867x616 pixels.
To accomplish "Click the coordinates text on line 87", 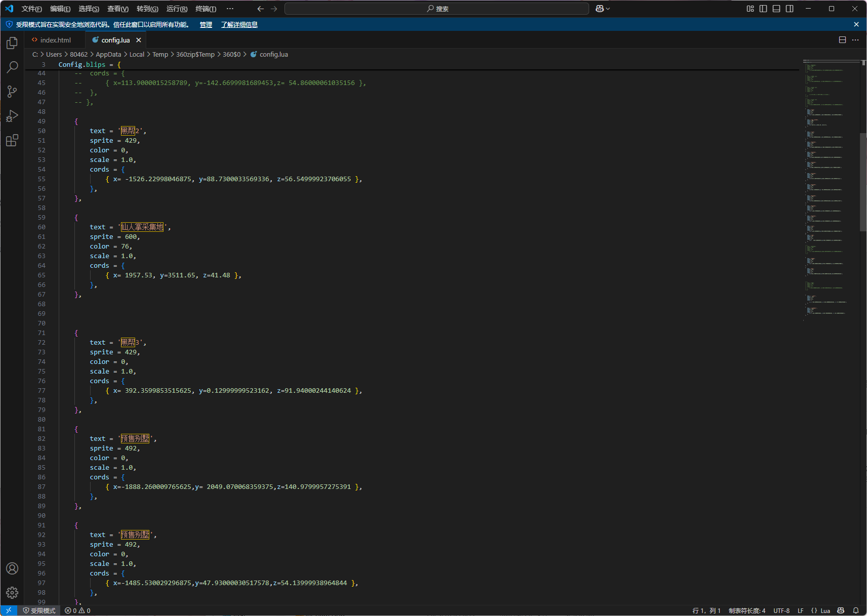I will (234, 486).
